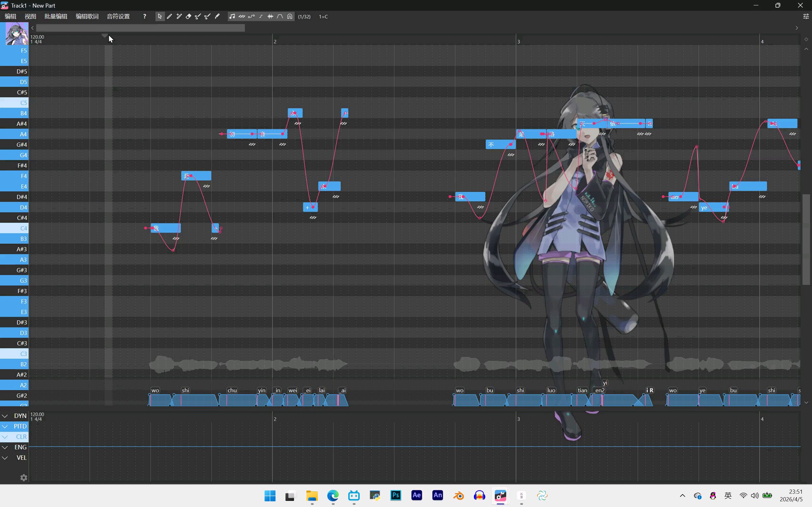Open the help question mark

145,16
